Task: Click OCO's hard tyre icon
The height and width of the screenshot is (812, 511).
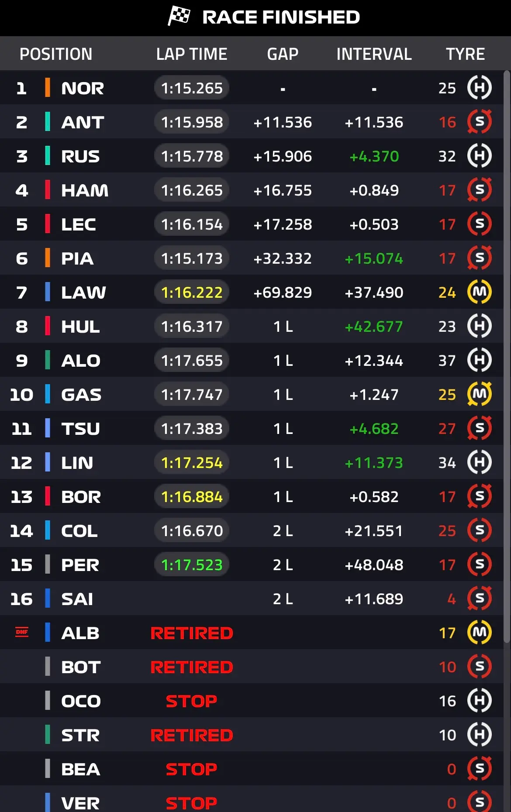Action: (x=480, y=701)
